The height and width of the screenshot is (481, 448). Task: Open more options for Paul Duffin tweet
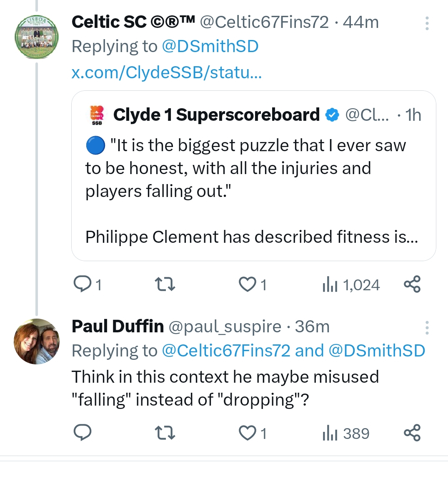click(427, 328)
